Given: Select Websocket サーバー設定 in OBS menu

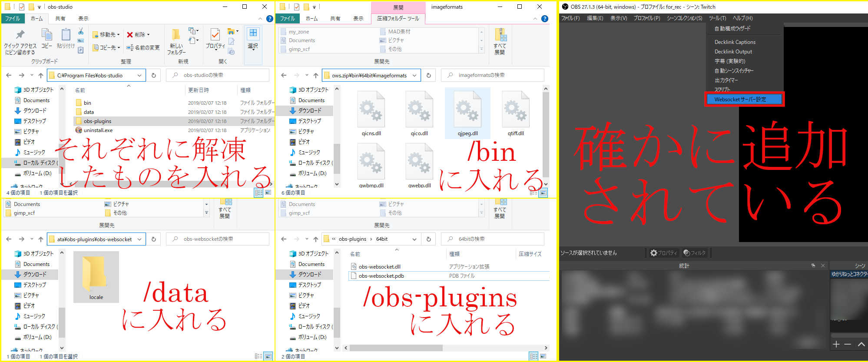Looking at the screenshot, I should coord(744,99).
